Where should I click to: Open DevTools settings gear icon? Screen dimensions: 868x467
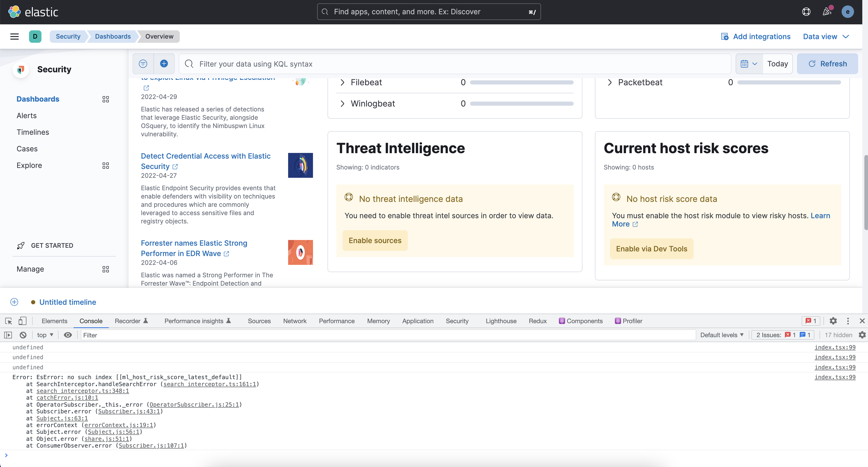833,321
